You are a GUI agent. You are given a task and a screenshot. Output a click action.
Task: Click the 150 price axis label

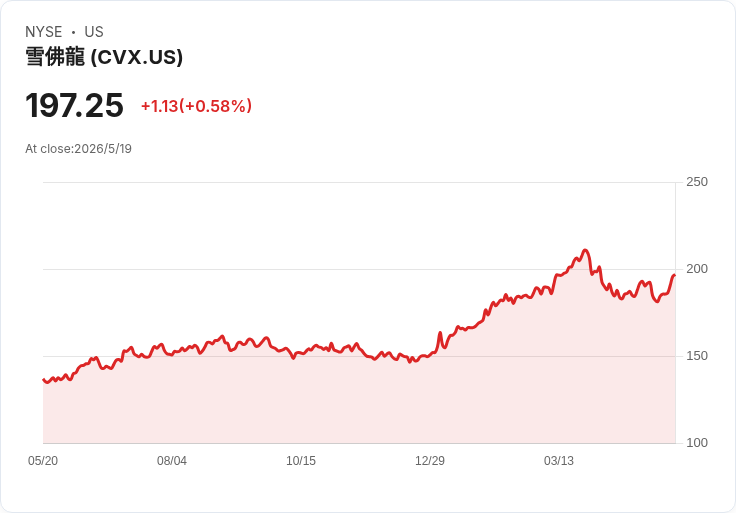click(x=697, y=356)
